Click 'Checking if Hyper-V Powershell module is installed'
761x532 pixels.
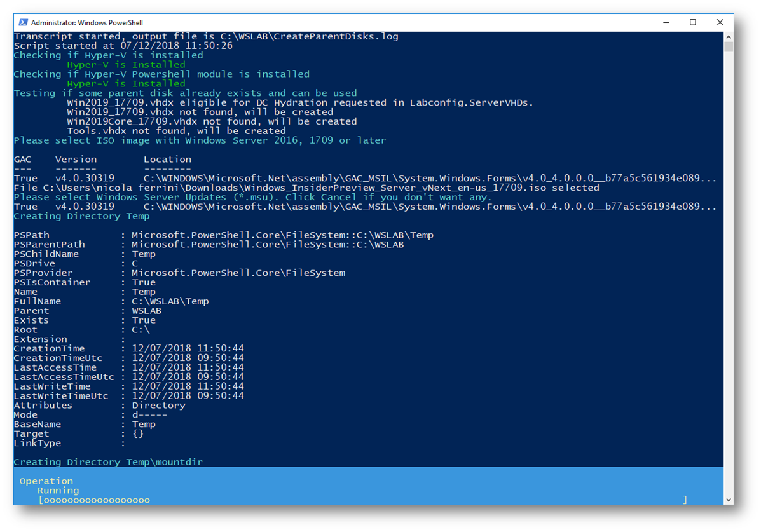tap(161, 74)
